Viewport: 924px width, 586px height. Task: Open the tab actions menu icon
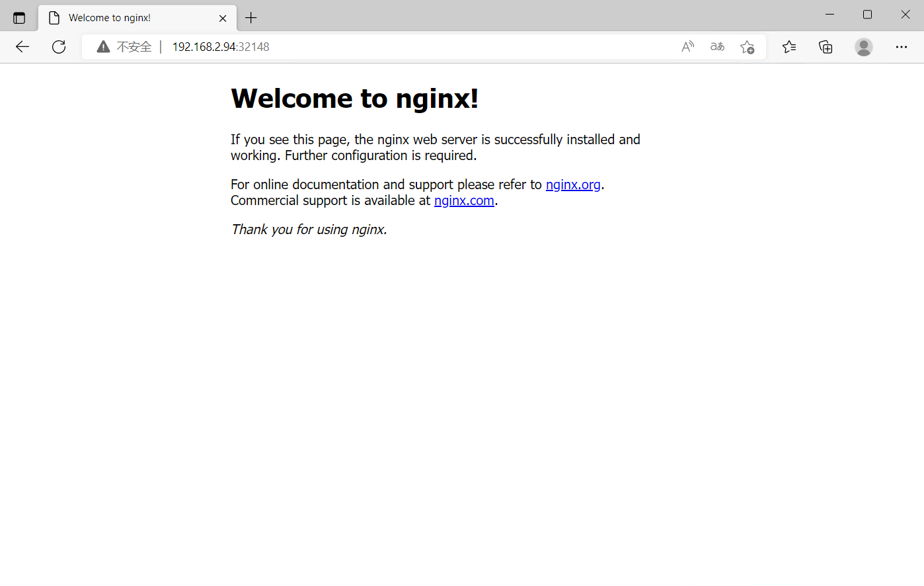point(19,18)
